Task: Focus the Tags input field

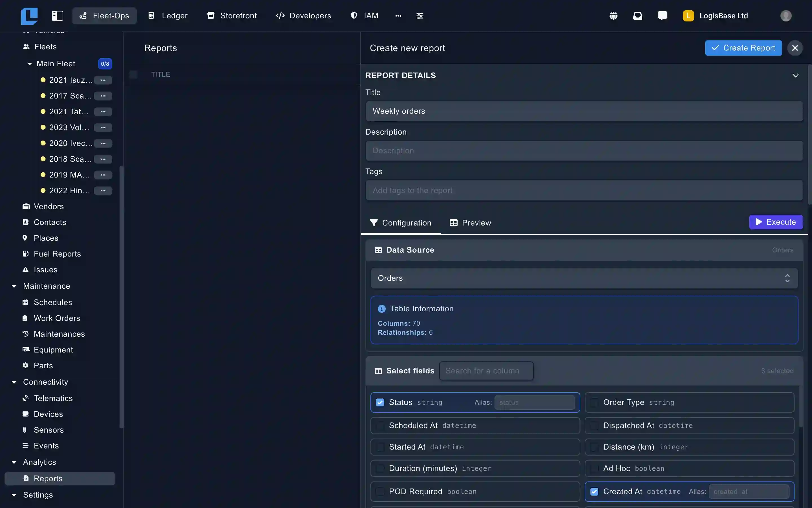Action: click(x=584, y=190)
